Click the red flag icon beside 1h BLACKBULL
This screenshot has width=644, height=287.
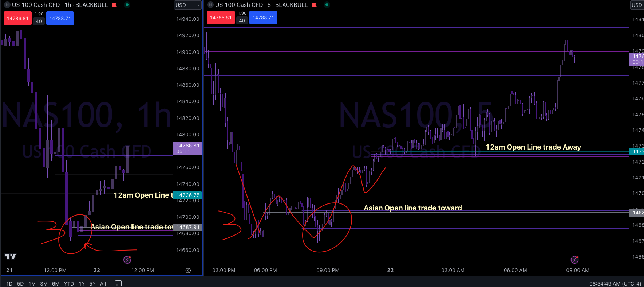point(115,5)
